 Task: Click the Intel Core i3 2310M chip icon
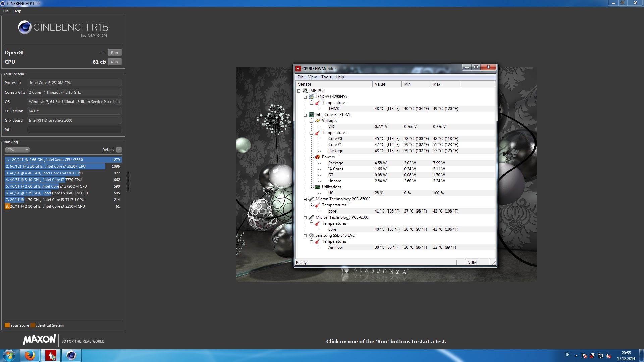[x=311, y=115]
